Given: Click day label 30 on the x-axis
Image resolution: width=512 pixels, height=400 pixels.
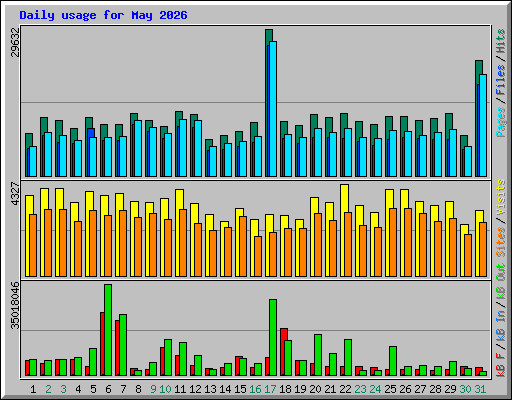Looking at the screenshot, I should [x=465, y=389].
